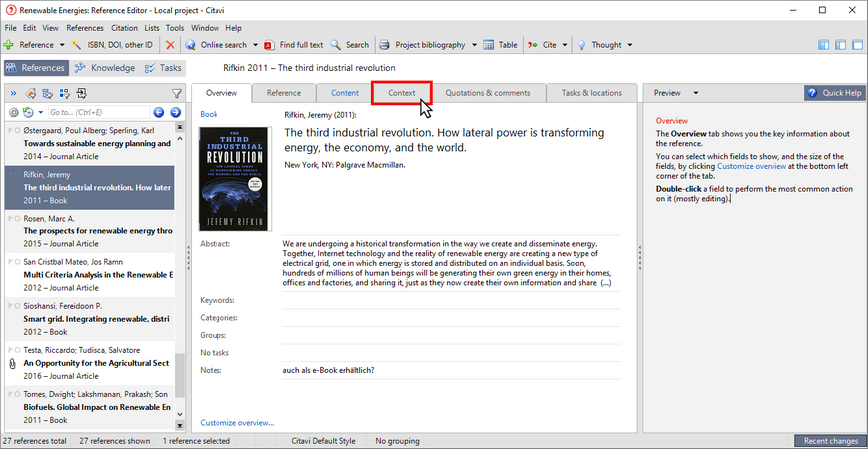Click the Online search globe icon
The height and width of the screenshot is (449, 868).
[190, 45]
